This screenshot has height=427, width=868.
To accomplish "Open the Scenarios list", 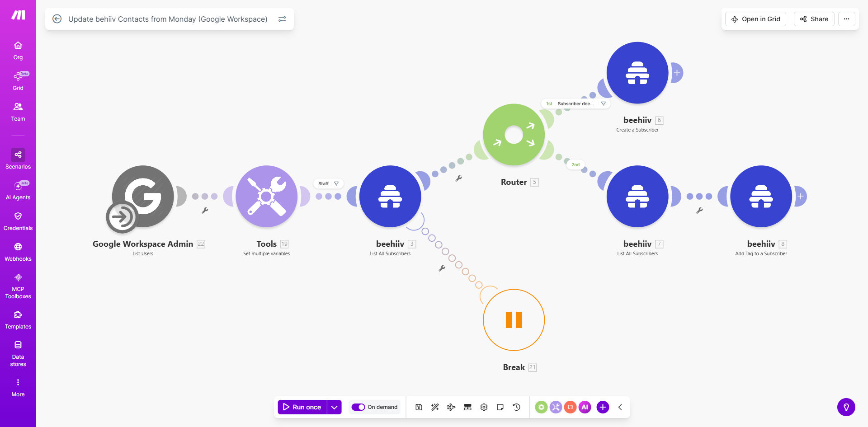I will point(18,159).
